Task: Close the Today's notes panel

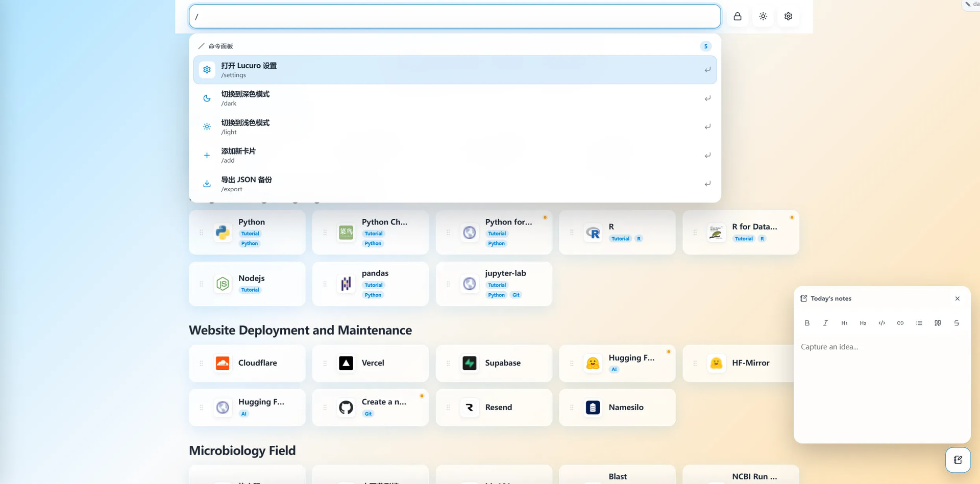Action: [x=958, y=299]
